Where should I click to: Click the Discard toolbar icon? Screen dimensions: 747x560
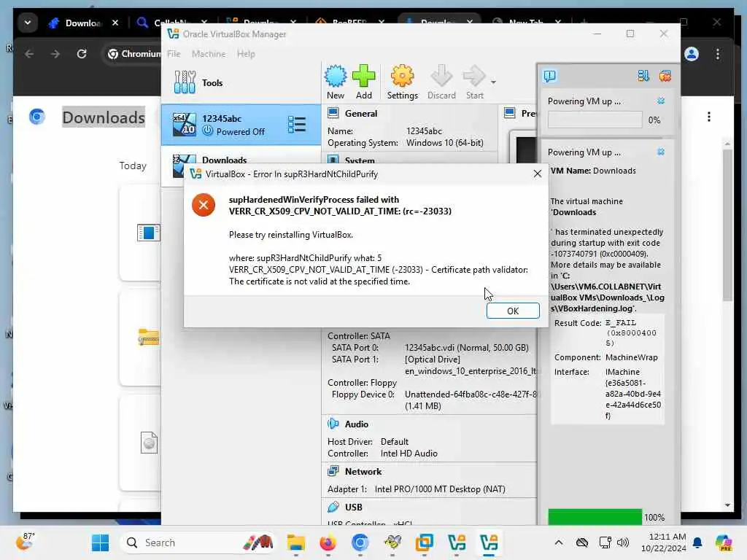tap(441, 82)
